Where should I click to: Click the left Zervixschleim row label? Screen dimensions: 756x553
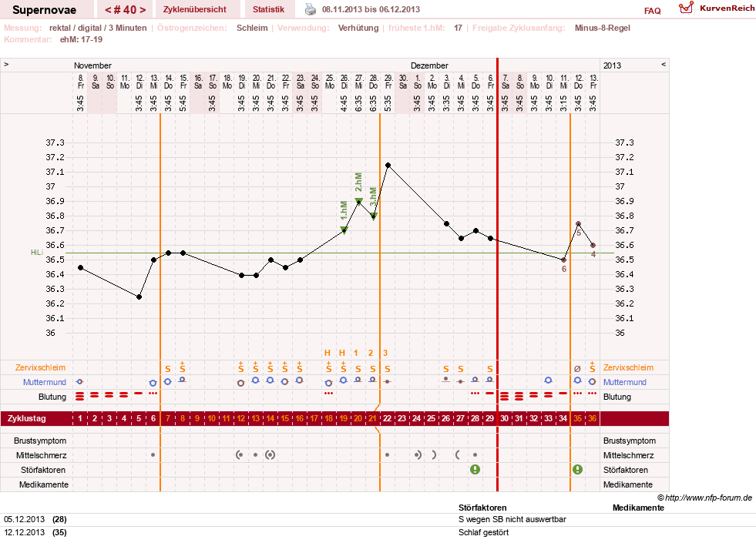[40, 367]
